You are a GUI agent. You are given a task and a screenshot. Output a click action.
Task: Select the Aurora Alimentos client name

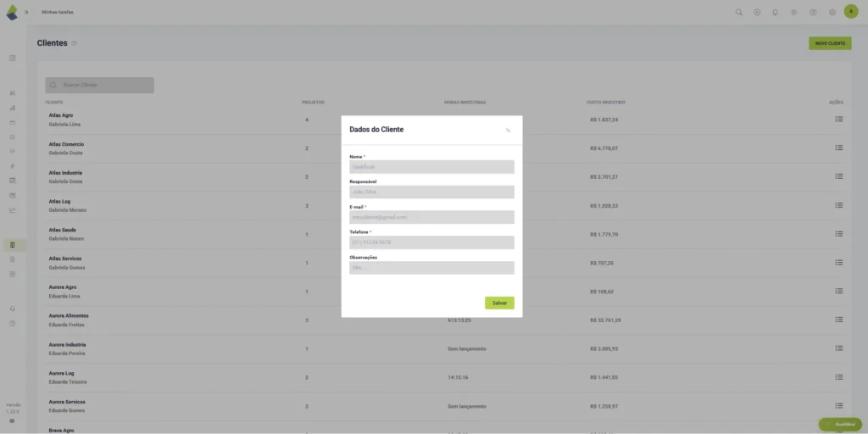click(x=69, y=315)
